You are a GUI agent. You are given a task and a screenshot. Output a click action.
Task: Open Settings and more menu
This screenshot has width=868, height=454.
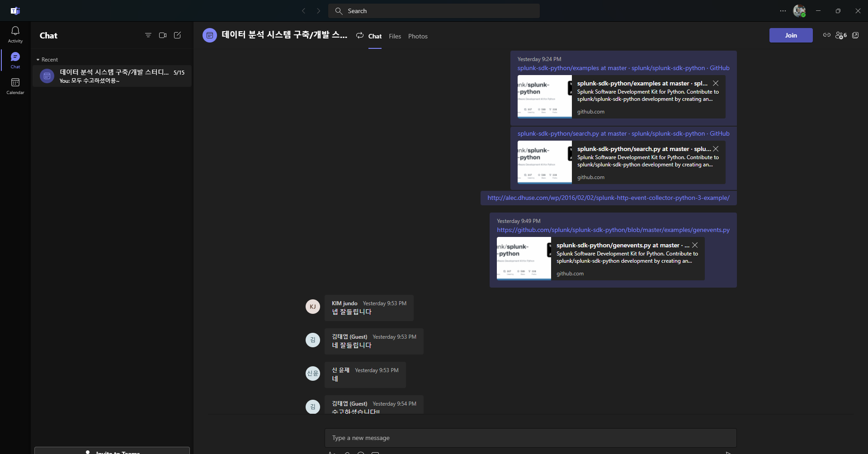pyautogui.click(x=783, y=11)
